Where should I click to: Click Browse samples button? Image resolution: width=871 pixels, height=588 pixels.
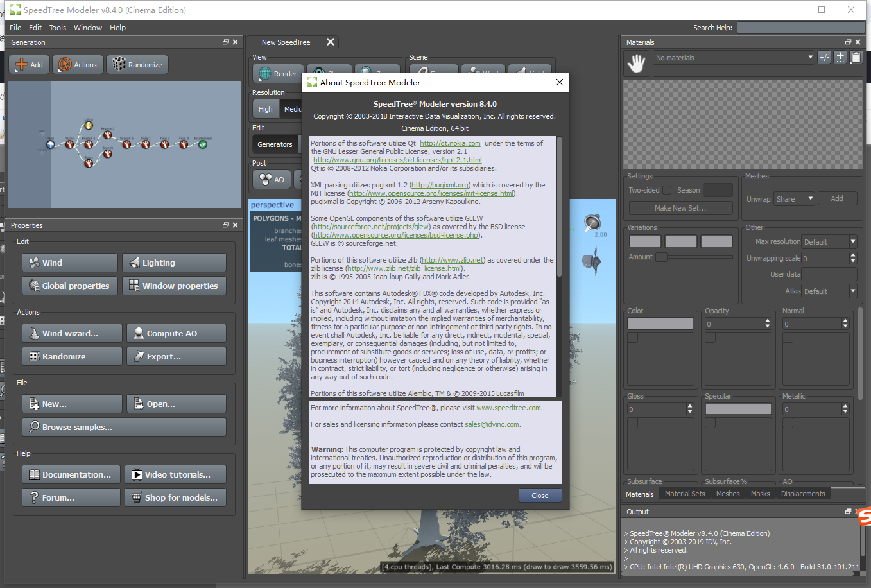(x=124, y=427)
